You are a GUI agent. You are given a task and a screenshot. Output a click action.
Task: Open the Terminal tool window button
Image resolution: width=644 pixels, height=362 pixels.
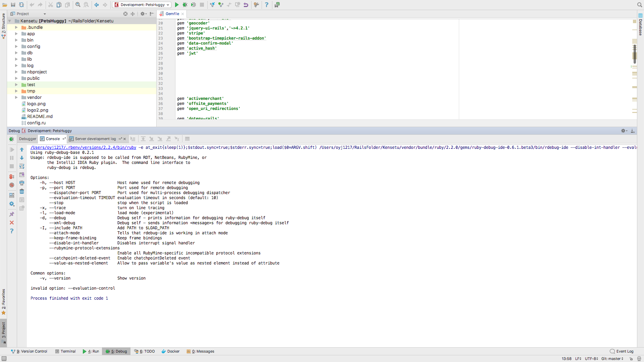click(65, 351)
